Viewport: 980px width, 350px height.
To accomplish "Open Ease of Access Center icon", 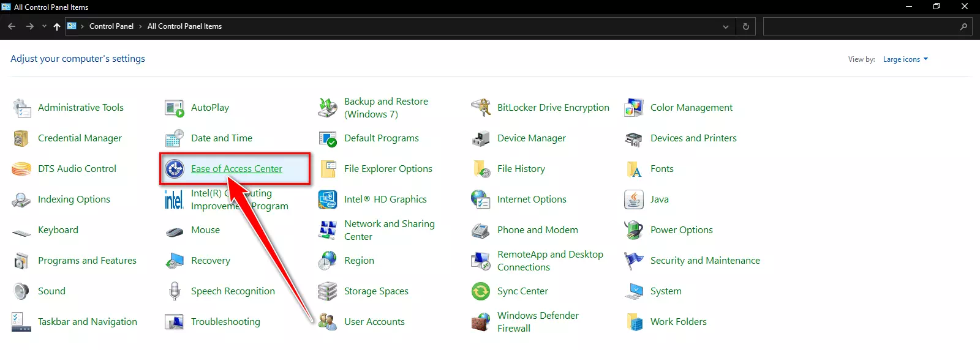I will pyautogui.click(x=175, y=169).
